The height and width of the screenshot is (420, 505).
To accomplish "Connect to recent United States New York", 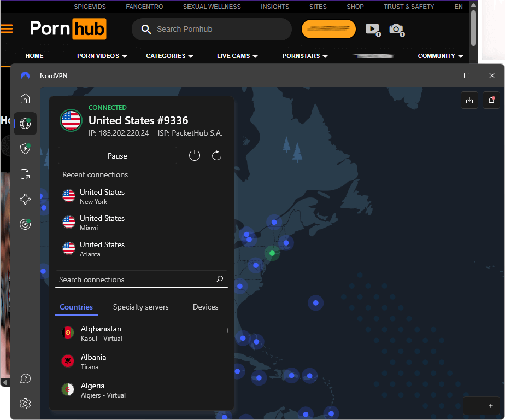I will click(x=142, y=197).
